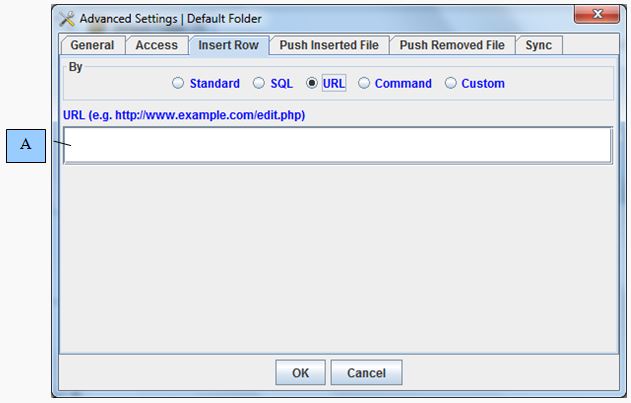Click inside the URL text field
The width and height of the screenshot is (631, 403).
337,145
